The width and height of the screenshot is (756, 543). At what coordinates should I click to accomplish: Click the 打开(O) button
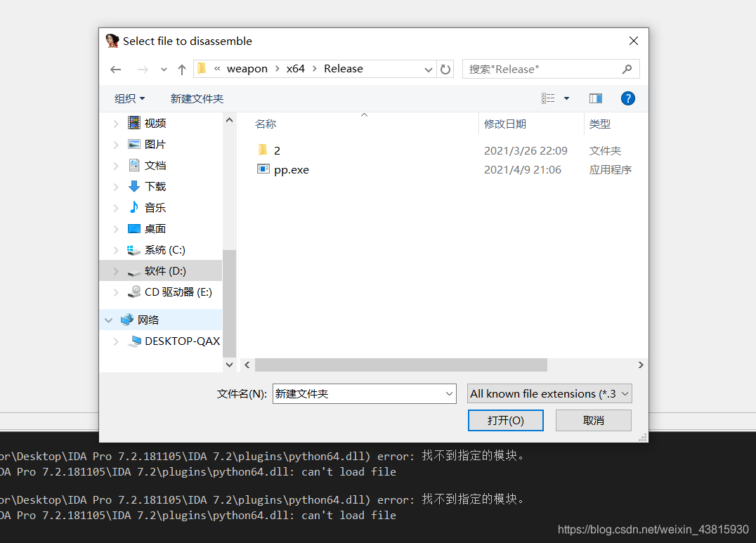tap(505, 421)
